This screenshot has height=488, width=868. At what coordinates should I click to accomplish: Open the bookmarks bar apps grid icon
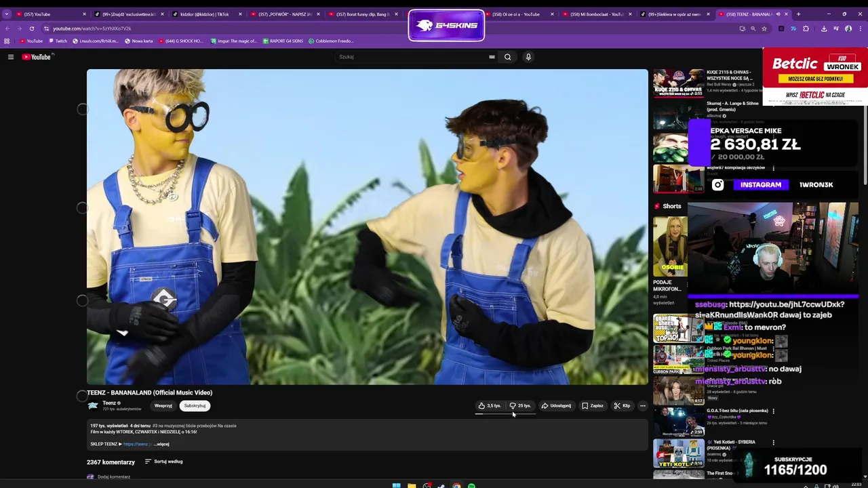click(x=7, y=41)
